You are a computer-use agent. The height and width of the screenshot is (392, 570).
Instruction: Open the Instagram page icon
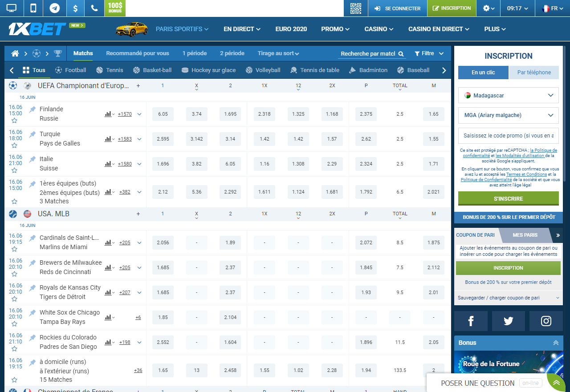tap(546, 321)
